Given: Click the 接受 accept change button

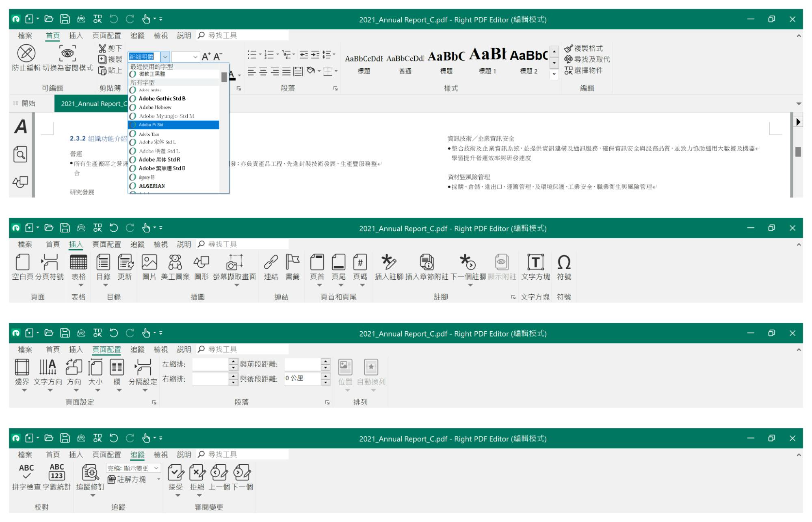Looking at the screenshot, I should (x=176, y=473).
